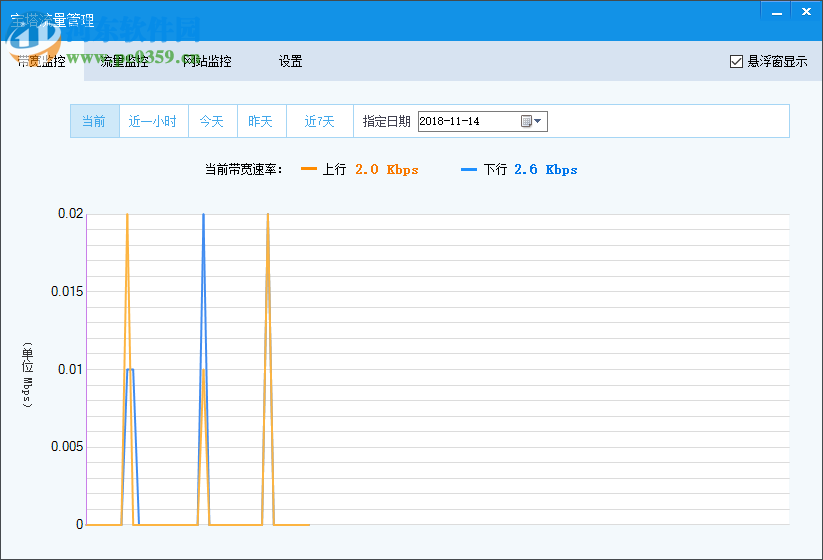Click the download rate value 2.6 Kbps

pos(546,170)
